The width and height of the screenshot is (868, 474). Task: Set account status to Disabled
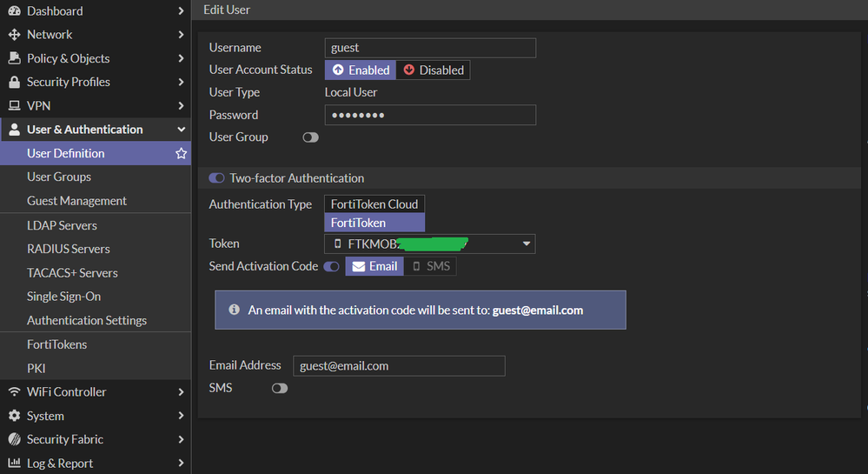coord(434,70)
